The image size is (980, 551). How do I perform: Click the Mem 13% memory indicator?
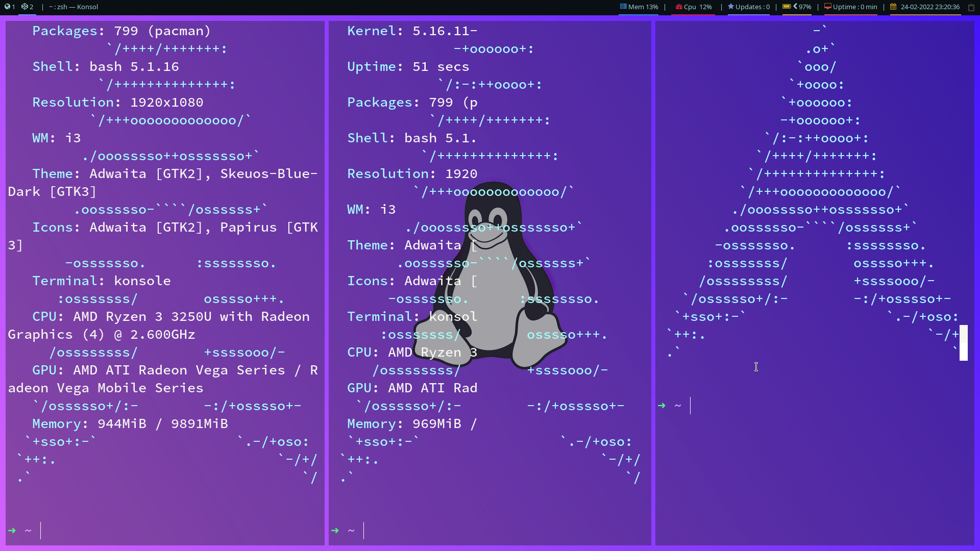639,7
